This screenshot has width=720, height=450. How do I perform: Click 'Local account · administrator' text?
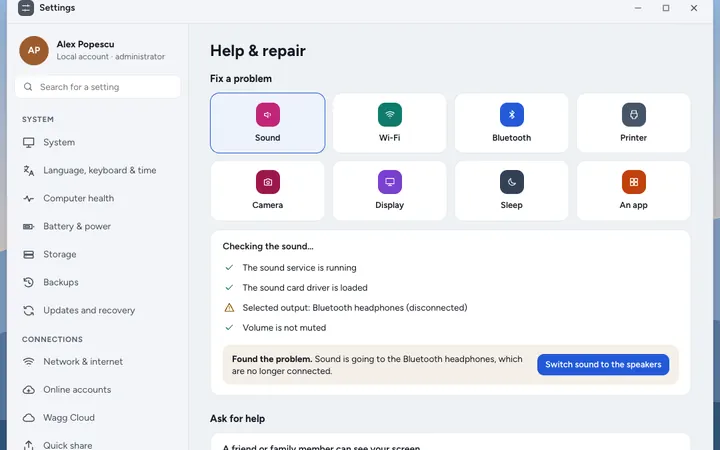coord(111,56)
